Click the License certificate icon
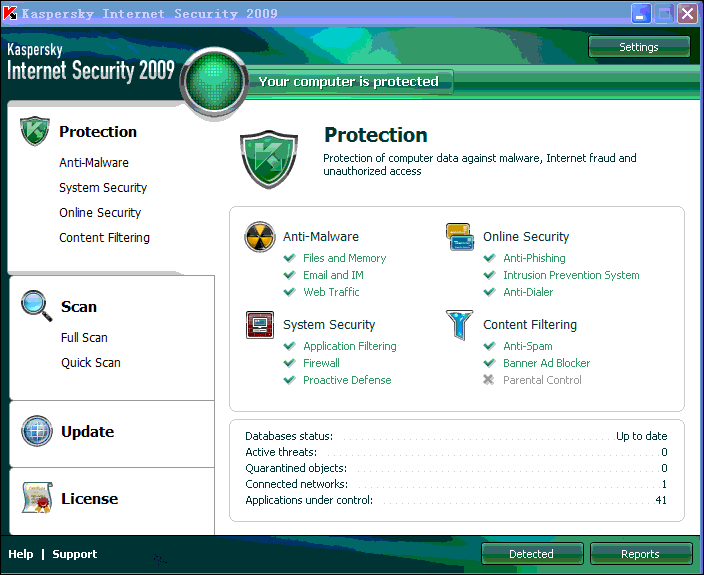The width and height of the screenshot is (704, 575). point(37,497)
